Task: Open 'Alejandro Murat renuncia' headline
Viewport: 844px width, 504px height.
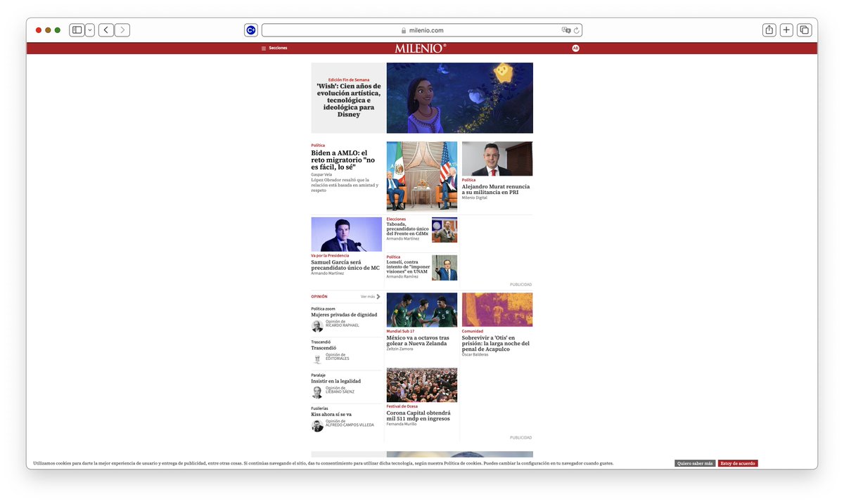Action: [x=496, y=189]
